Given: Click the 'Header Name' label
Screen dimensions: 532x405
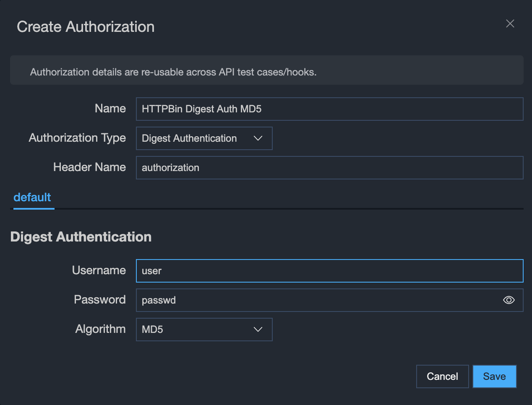Looking at the screenshot, I should [89, 167].
